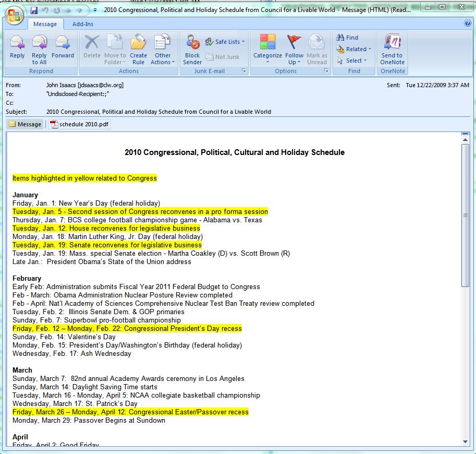Click 'Daylight Saving Time starts' line

tap(84, 387)
